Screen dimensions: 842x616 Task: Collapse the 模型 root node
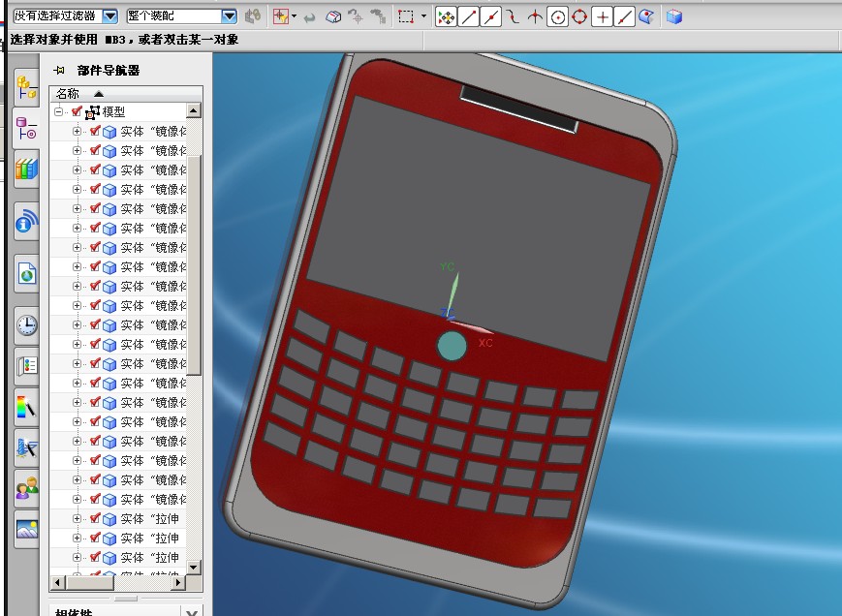(58, 111)
